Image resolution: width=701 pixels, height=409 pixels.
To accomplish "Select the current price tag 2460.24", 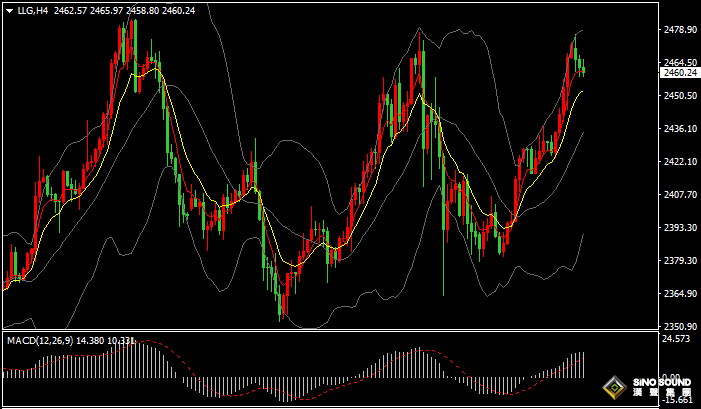I will (680, 73).
